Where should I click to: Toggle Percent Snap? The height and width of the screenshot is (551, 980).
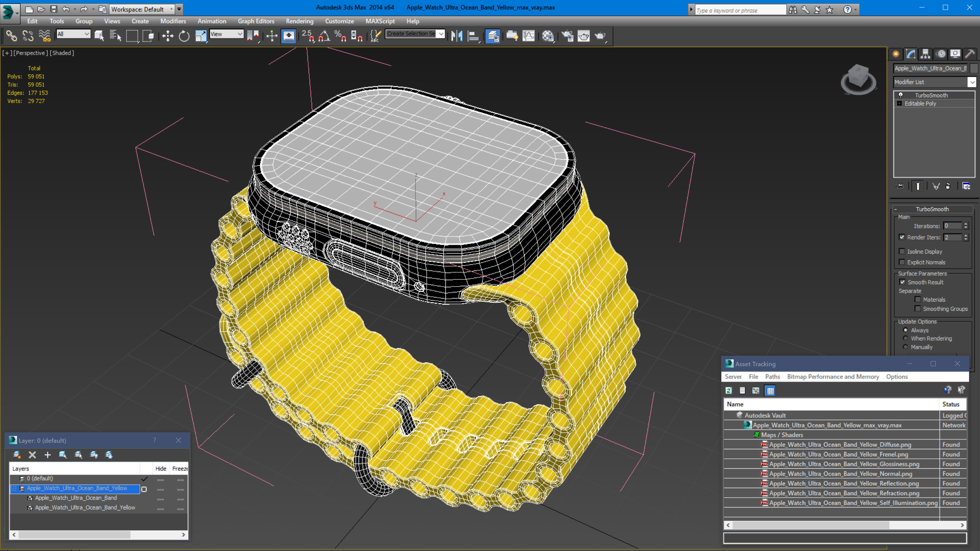(x=340, y=36)
